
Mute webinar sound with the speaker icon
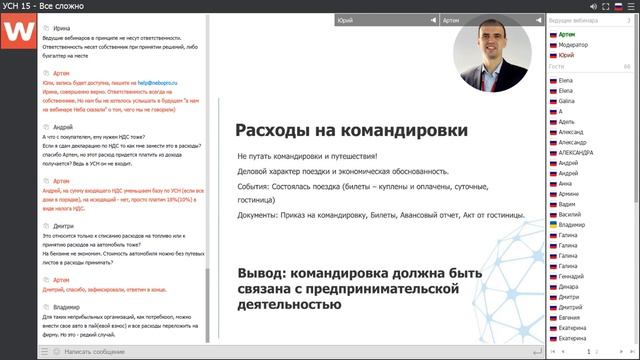coord(593,7)
